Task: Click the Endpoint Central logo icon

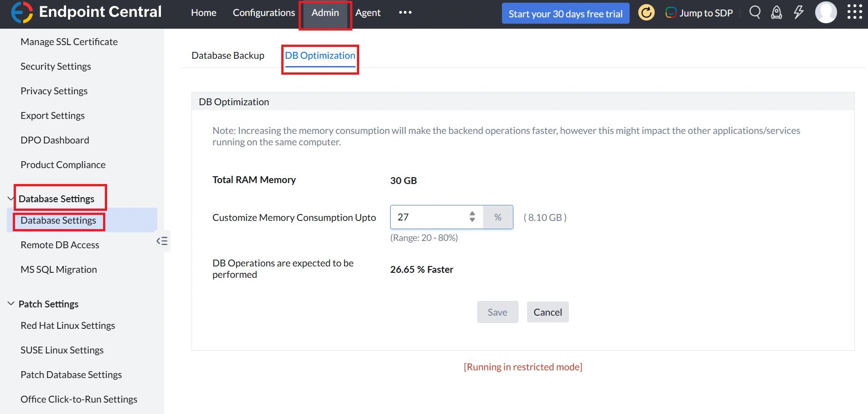Action: 22,12
